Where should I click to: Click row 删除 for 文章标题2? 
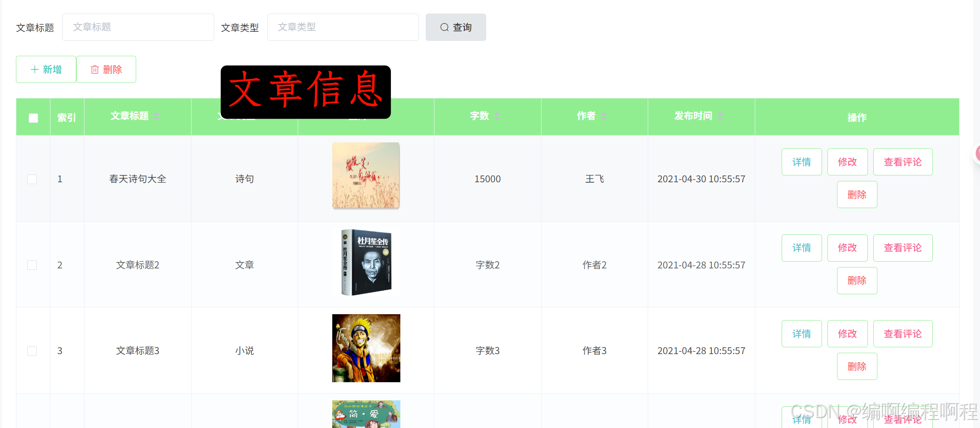click(857, 281)
